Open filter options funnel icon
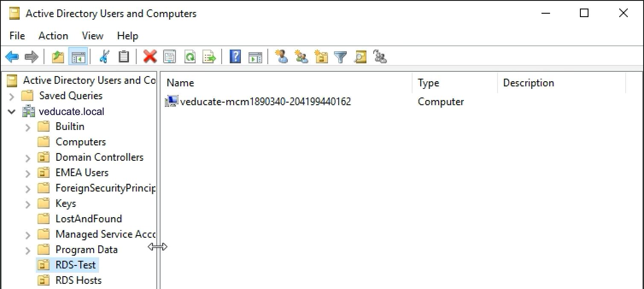The height and width of the screenshot is (289, 644). tap(340, 56)
